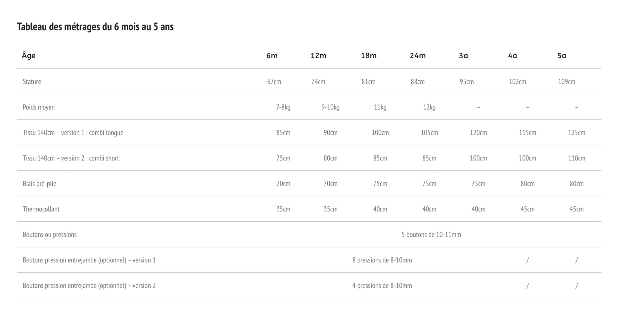Select the 9-10kg weight cell
The width and height of the screenshot is (644, 311).
[330, 107]
